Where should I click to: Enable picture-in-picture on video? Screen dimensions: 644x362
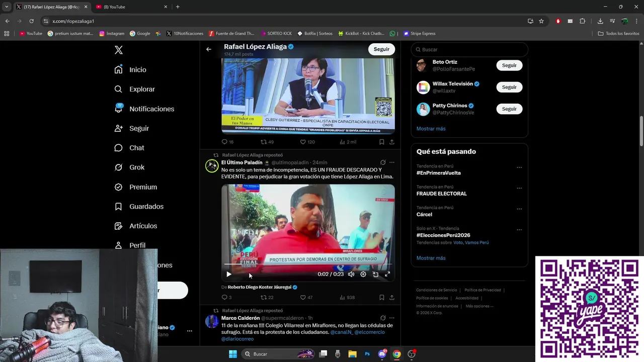click(x=375, y=274)
